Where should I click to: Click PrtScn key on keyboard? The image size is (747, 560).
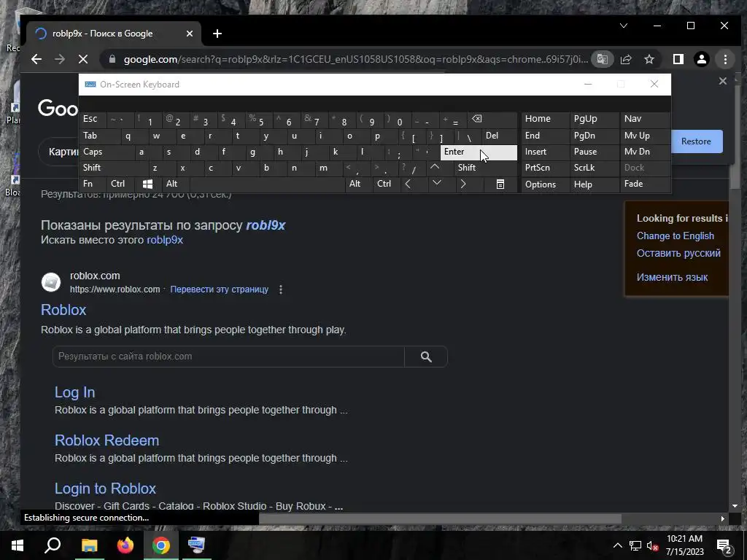[x=546, y=168]
